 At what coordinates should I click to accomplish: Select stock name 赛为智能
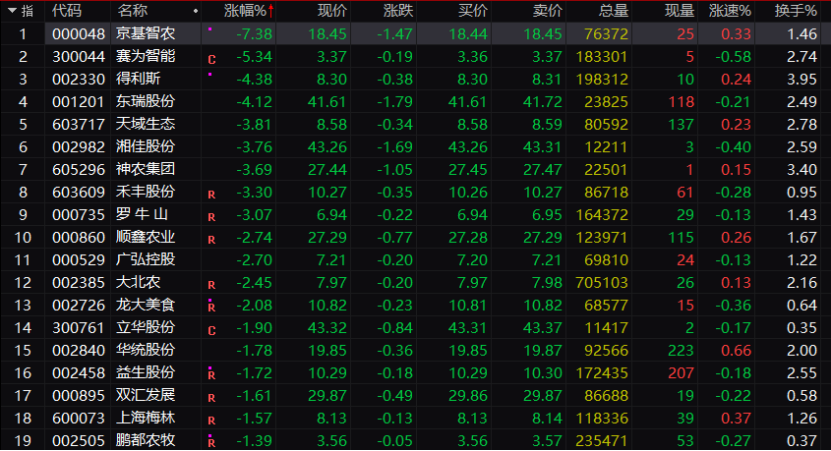[x=145, y=56]
